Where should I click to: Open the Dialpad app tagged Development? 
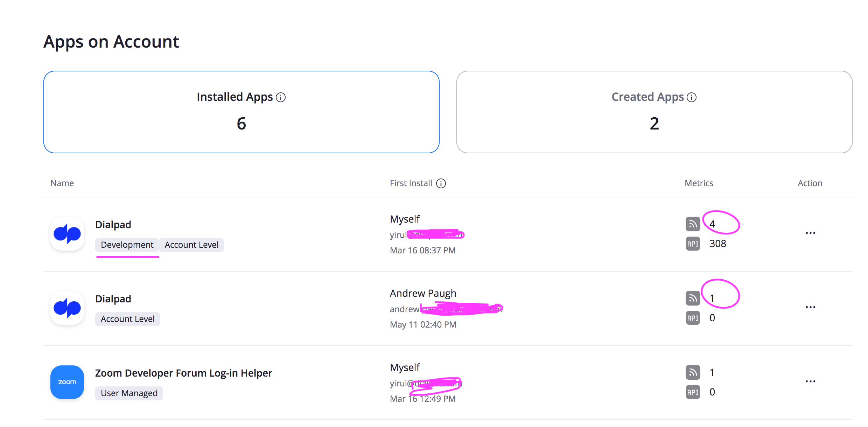[113, 225]
